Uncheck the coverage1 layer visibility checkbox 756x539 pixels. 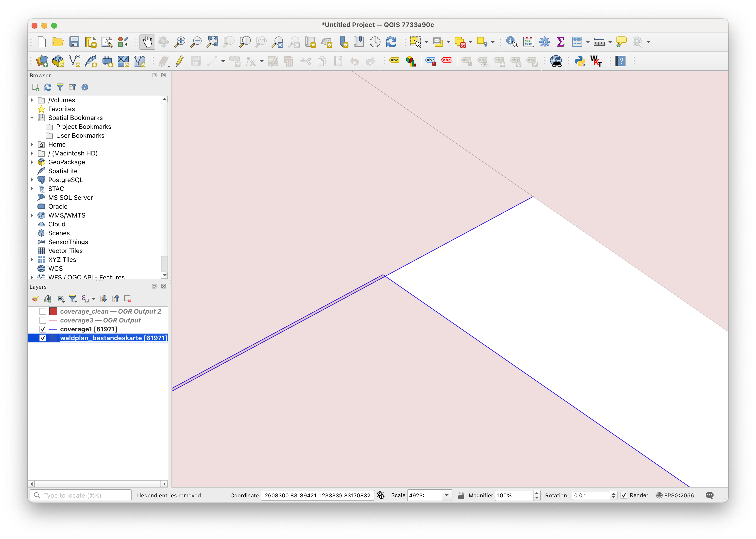[x=43, y=329]
